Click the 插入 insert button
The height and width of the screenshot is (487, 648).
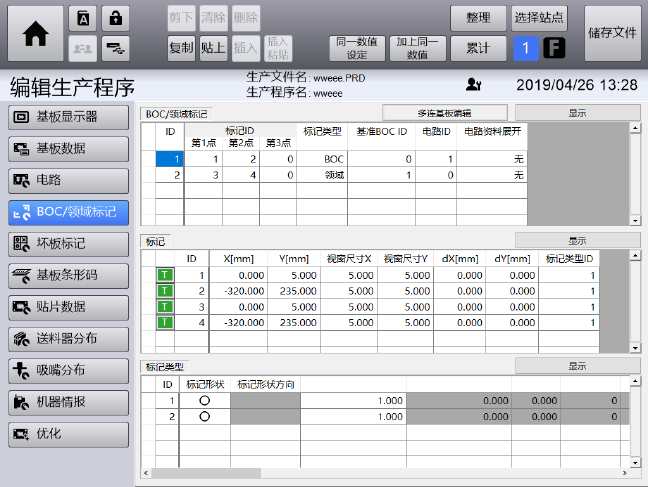pos(246,48)
